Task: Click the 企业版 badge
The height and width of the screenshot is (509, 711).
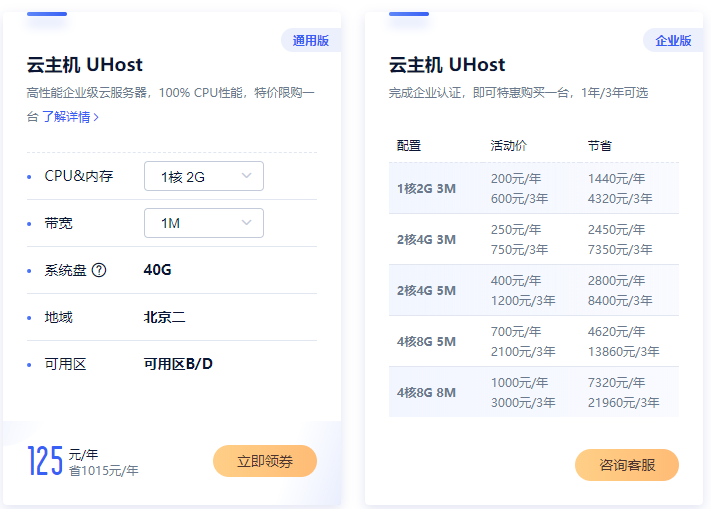Action: pyautogui.click(x=673, y=40)
